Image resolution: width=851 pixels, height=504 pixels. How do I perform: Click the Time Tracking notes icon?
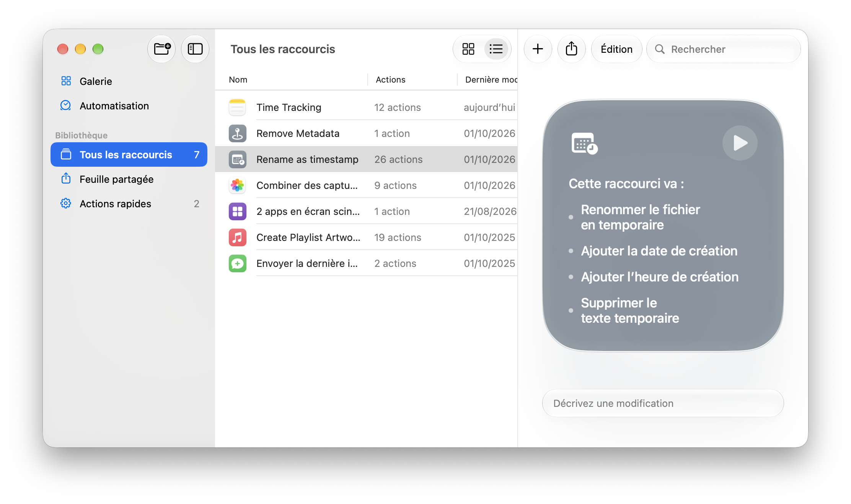click(x=237, y=107)
